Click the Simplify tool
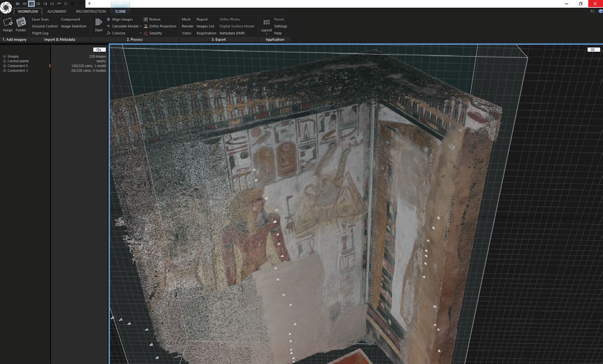 152,33
